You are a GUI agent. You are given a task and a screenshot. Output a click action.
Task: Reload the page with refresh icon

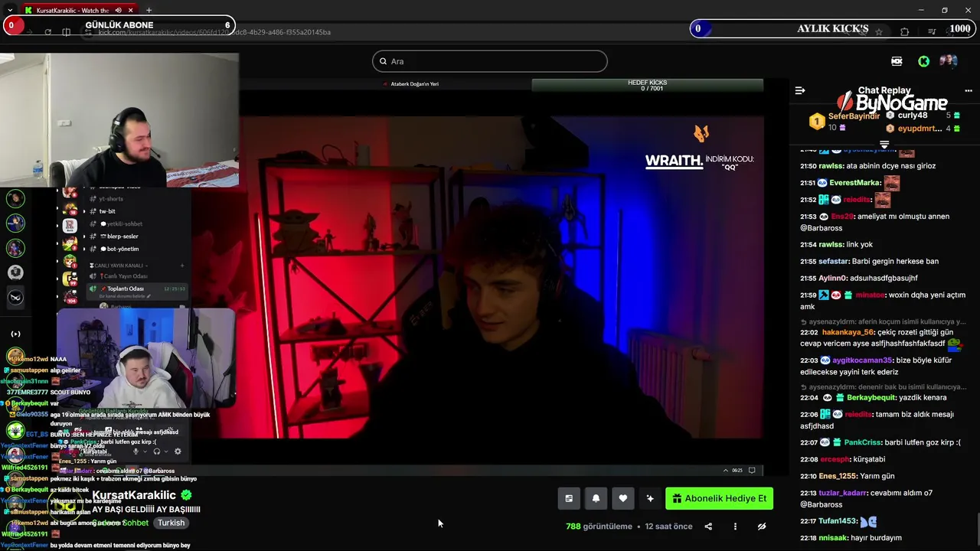pos(47,32)
